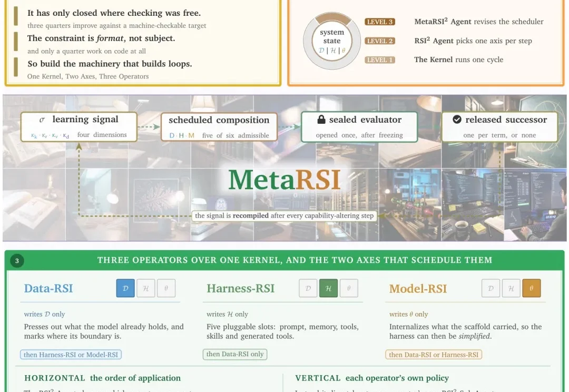Click 'The constraint is format, not subject.'
The width and height of the screenshot is (569, 392).
[101, 38]
